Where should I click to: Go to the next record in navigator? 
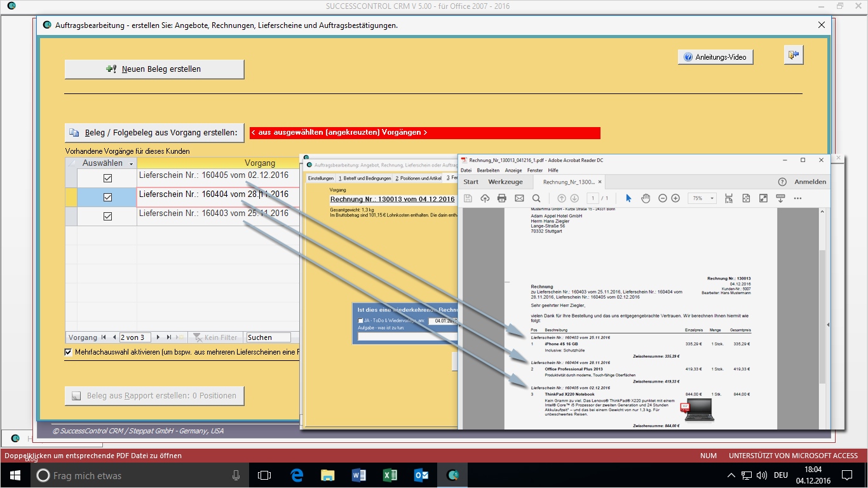[158, 337]
